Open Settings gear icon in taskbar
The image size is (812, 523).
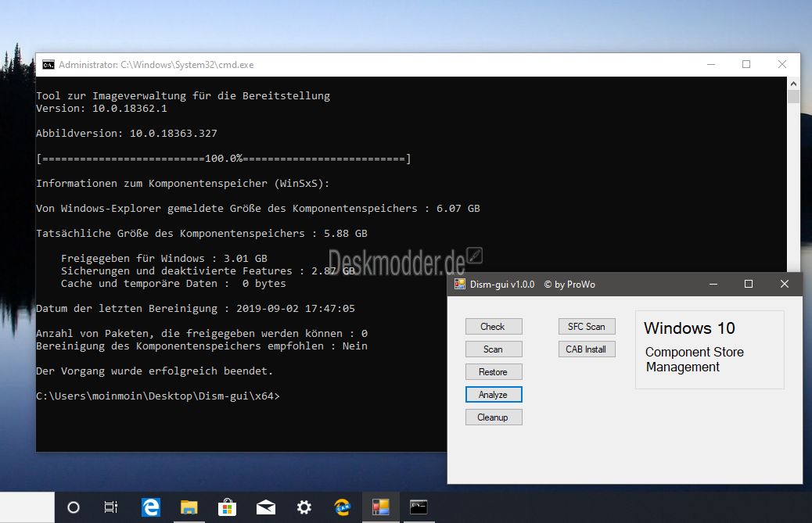pos(304,507)
